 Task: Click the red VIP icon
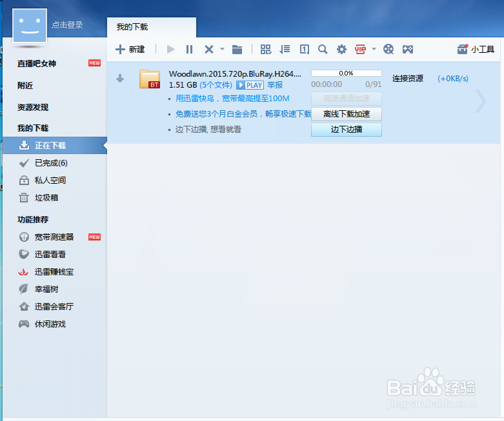click(x=360, y=50)
